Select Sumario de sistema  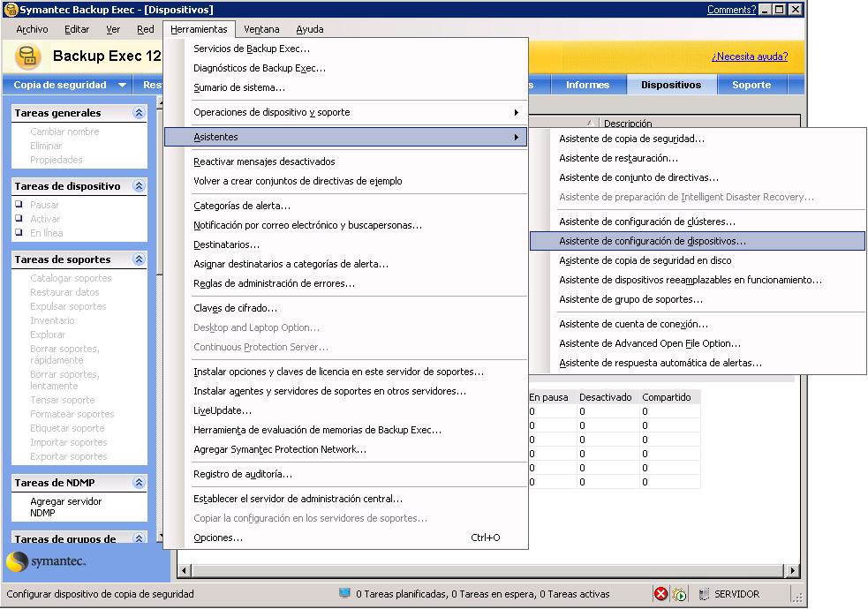345,87
